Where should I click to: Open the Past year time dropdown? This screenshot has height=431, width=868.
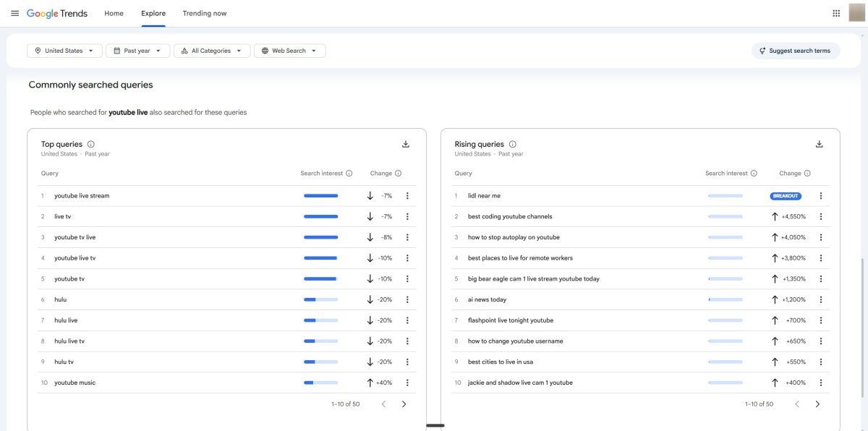(x=138, y=51)
